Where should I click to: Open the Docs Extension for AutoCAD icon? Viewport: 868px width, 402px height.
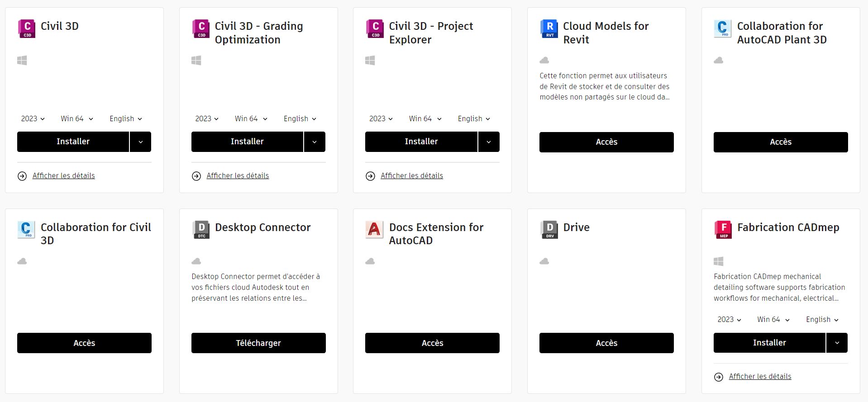pyautogui.click(x=375, y=230)
